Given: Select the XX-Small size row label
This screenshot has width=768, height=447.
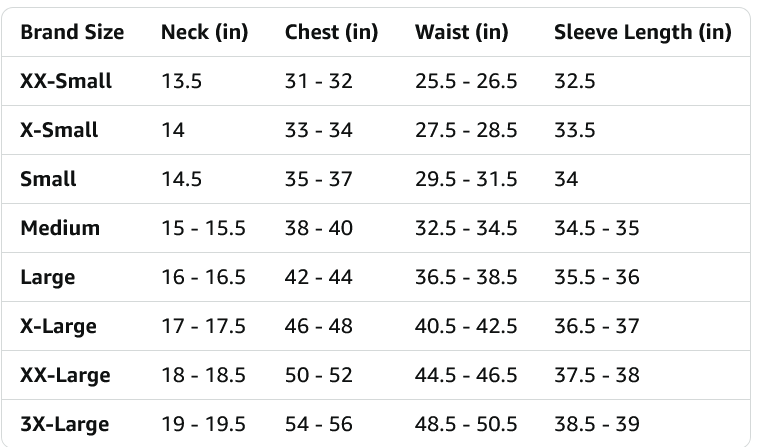Looking at the screenshot, I should (x=66, y=81).
